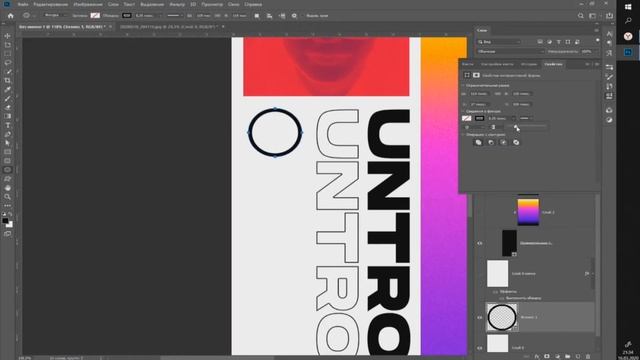Click the Home button in options bar
640x360 pixels.
click(x=11, y=16)
